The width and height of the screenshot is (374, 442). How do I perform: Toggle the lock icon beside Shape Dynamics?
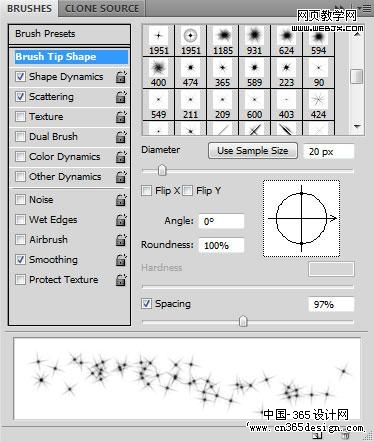(x=121, y=77)
